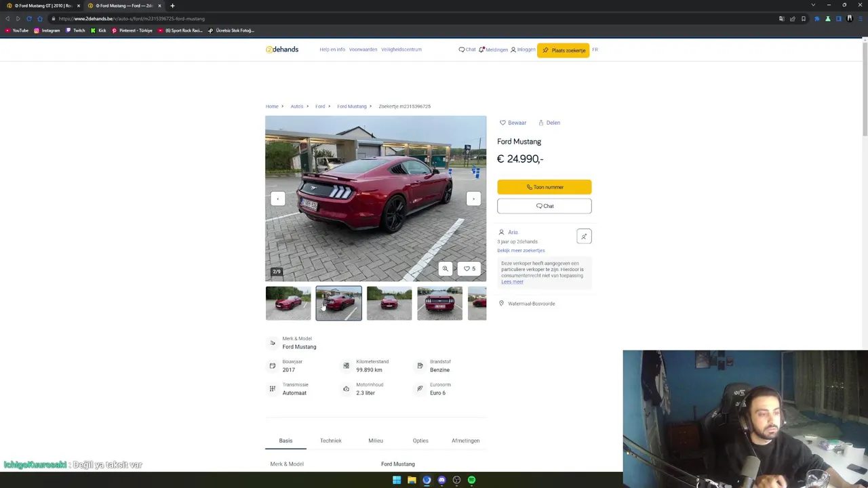Open the YouTube bookmark
Viewport: 868px width, 488px height.
17,30
